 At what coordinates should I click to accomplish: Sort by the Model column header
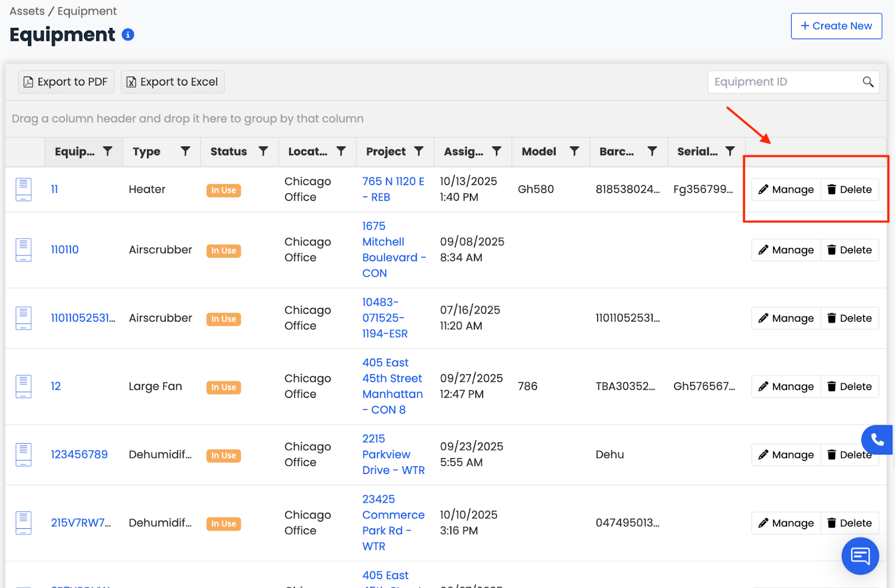[x=539, y=151]
